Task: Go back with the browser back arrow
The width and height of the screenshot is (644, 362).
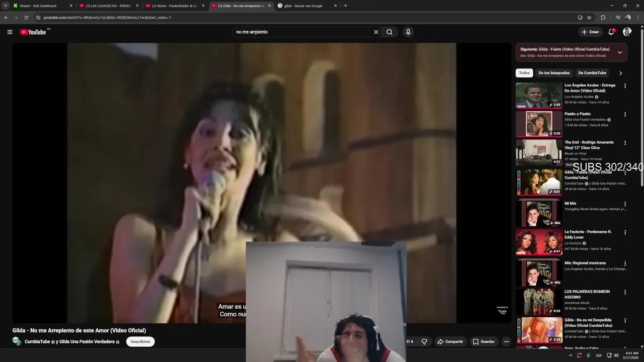Action: coord(6,17)
